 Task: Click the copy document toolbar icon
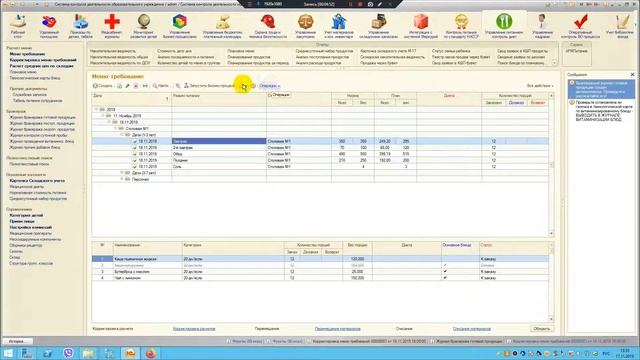pos(120,86)
